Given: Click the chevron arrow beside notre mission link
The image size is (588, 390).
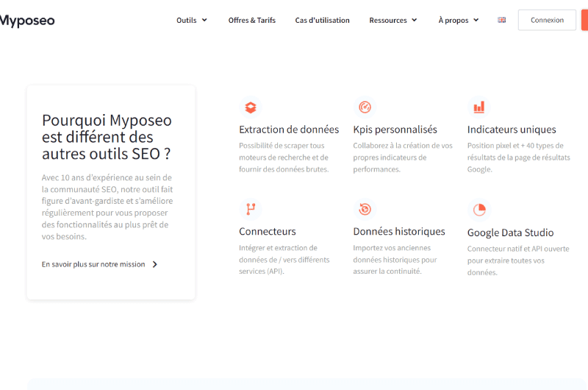Looking at the screenshot, I should click(x=155, y=264).
